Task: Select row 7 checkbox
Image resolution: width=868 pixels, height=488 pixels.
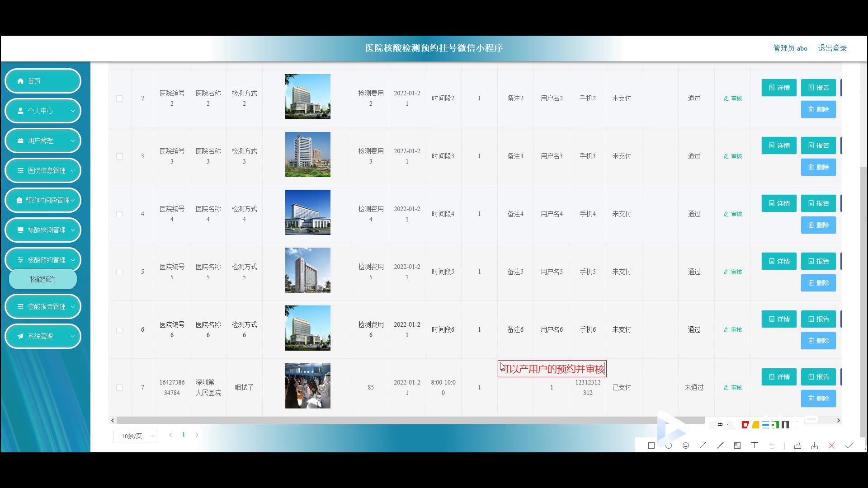Action: click(x=119, y=388)
